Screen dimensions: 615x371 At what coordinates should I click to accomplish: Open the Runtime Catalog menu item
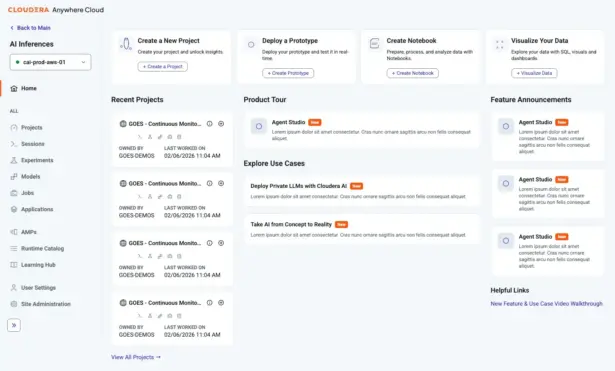point(37,248)
